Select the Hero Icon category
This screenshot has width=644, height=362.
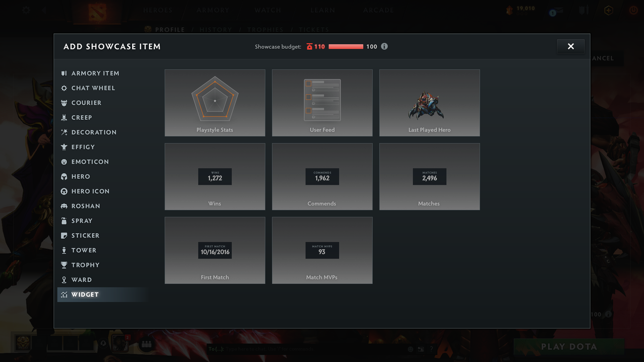[91, 191]
